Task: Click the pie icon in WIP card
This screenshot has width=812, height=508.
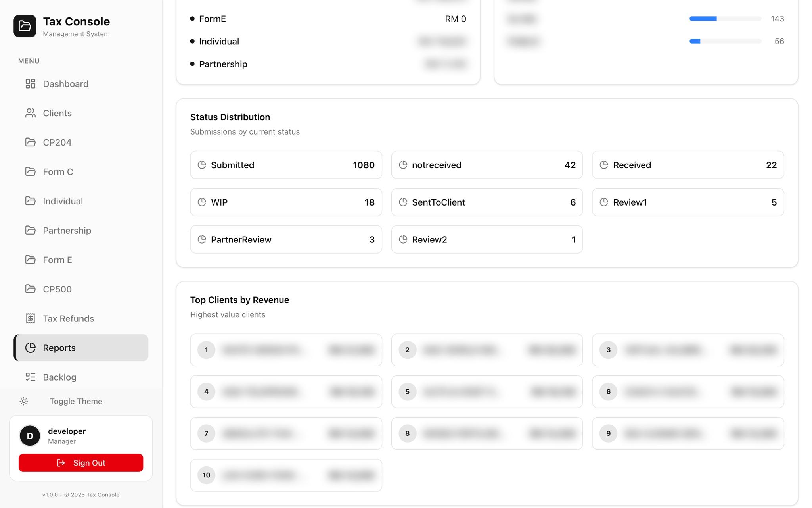Action: tap(202, 202)
